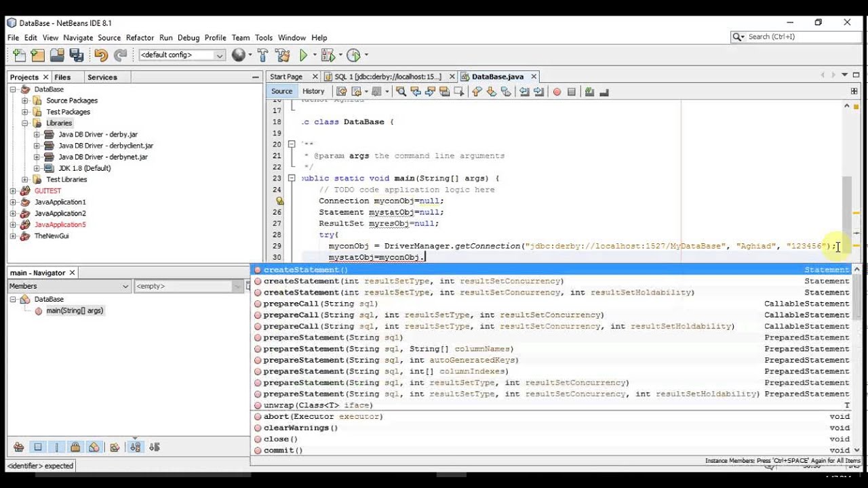This screenshot has height=488, width=868.
Task: Toggle Show Fields filter in Navigator
Action: pos(38,447)
